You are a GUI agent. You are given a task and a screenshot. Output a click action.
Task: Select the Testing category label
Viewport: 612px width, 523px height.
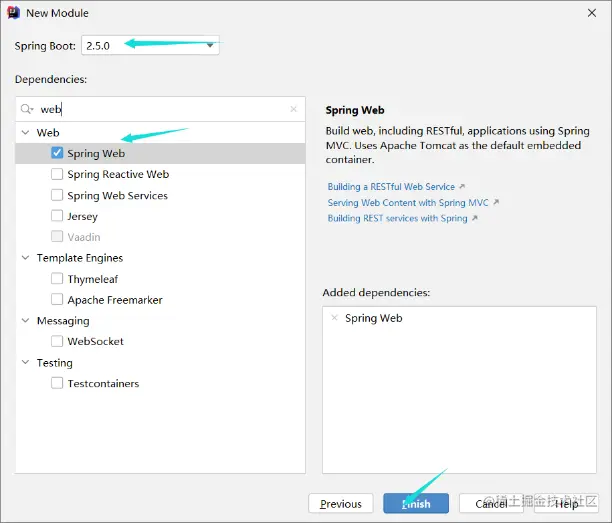[55, 363]
